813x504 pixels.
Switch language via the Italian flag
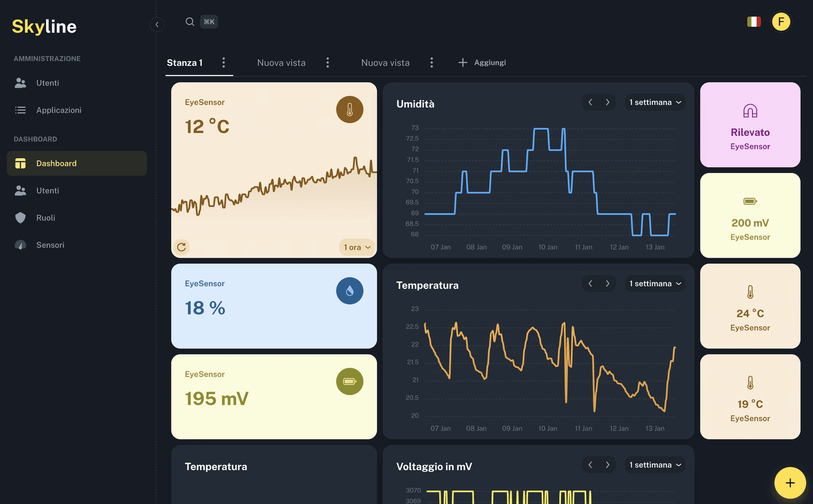point(754,21)
